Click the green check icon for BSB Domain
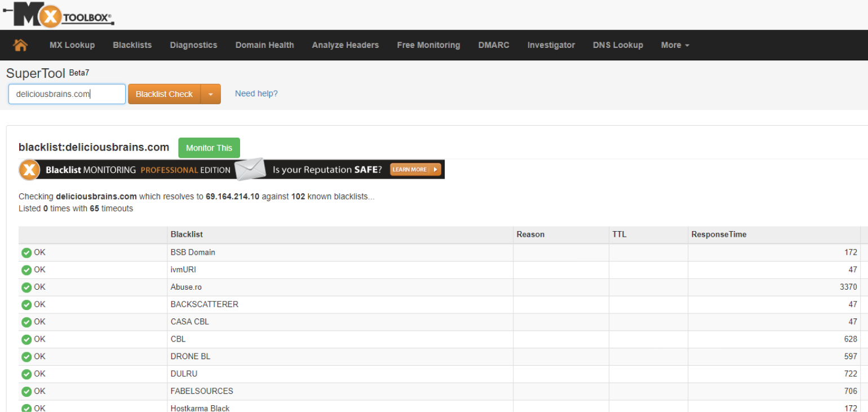 point(26,252)
